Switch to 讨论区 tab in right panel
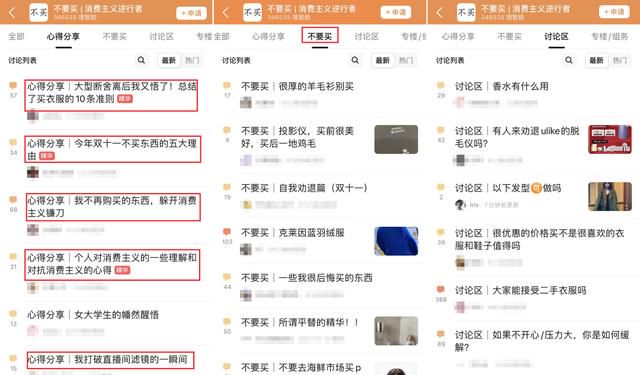Viewport: 640px width, 375px height. coord(556,36)
